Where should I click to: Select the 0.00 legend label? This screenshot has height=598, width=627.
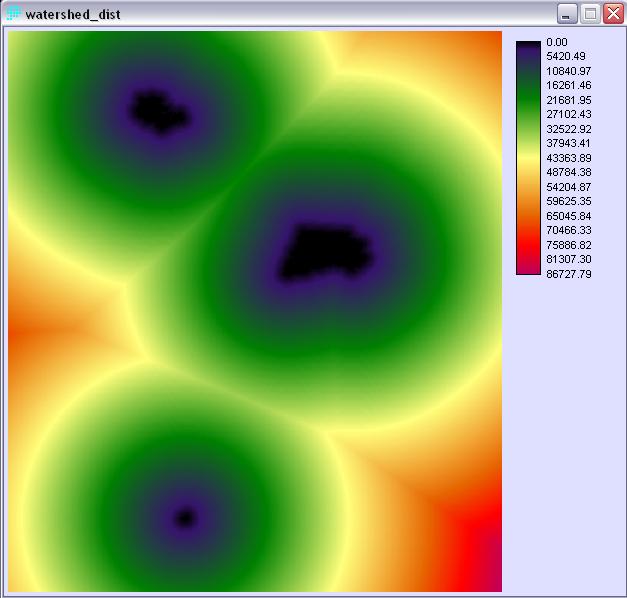click(x=557, y=42)
